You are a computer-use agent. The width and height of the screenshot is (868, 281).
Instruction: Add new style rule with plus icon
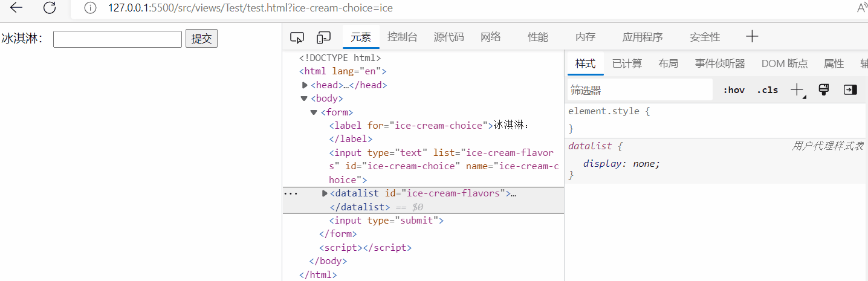pyautogui.click(x=797, y=90)
